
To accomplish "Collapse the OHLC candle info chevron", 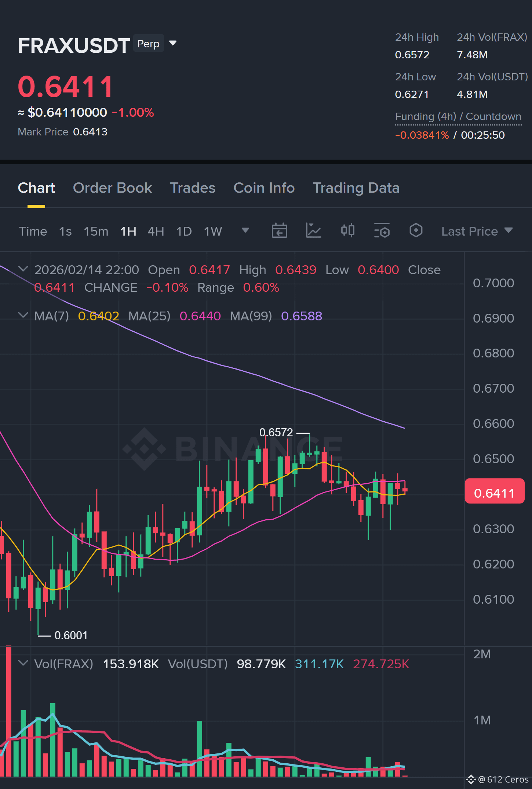I will [x=23, y=269].
